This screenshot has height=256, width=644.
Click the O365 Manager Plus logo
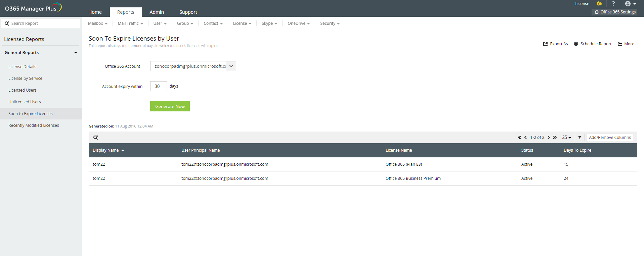tap(33, 8)
